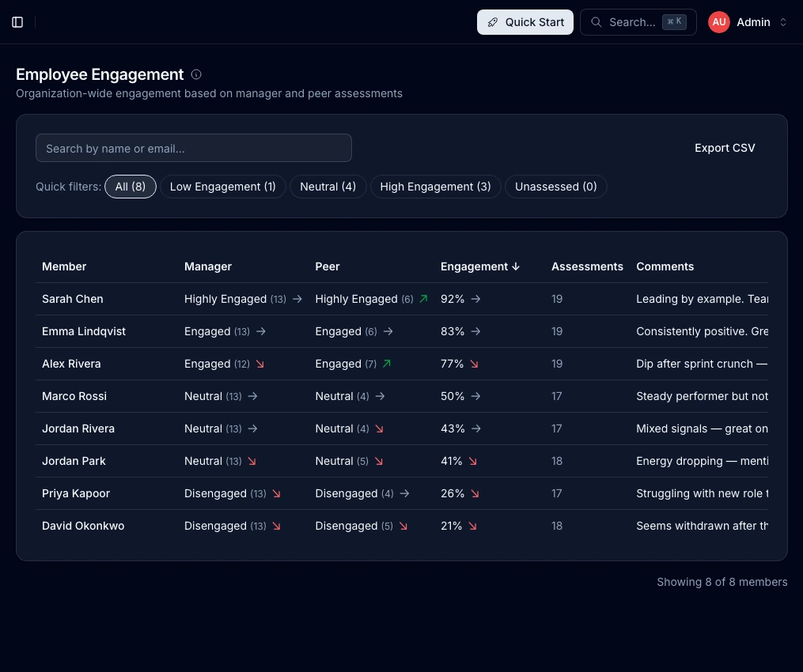Image resolution: width=803 pixels, height=672 pixels.
Task: Click David Okonkwo's 21% downward arrow
Action: 472,526
